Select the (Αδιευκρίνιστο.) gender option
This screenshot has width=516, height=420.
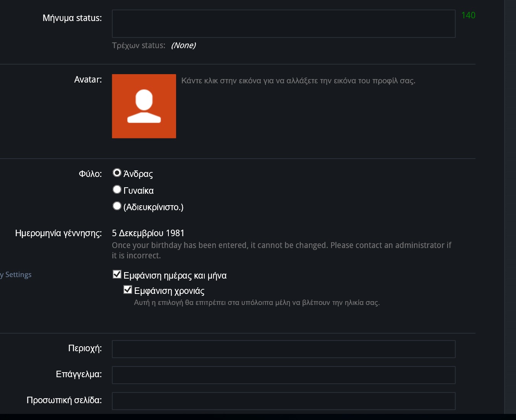(x=117, y=206)
